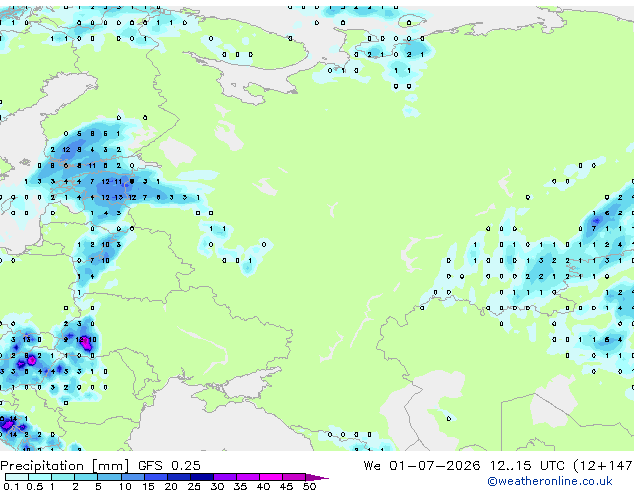Click the 25–30 mm navy swatch

point(201,477)
